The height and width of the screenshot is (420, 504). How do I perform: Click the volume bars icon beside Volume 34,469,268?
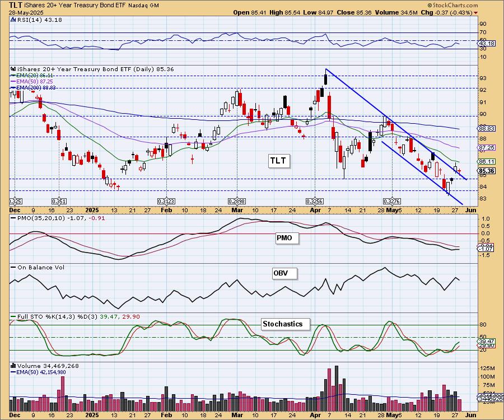click(x=13, y=366)
